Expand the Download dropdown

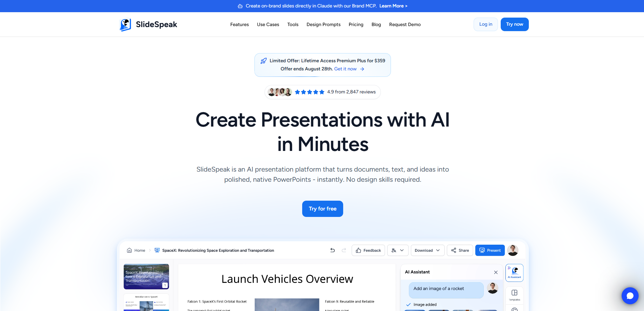[x=428, y=250]
